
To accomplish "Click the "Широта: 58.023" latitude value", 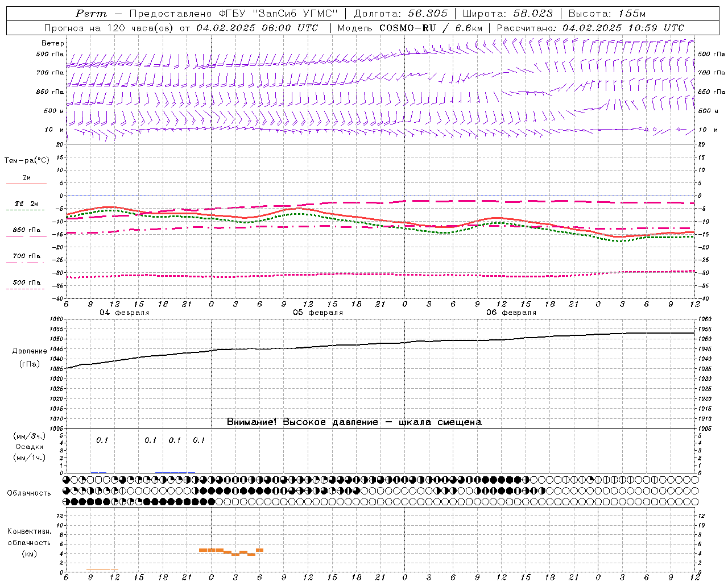I will pos(507,14).
